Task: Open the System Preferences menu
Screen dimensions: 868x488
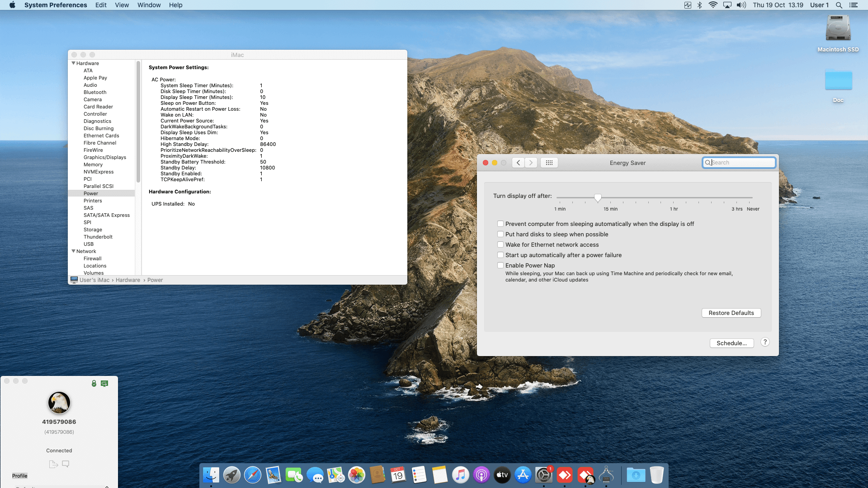Action: pyautogui.click(x=56, y=5)
